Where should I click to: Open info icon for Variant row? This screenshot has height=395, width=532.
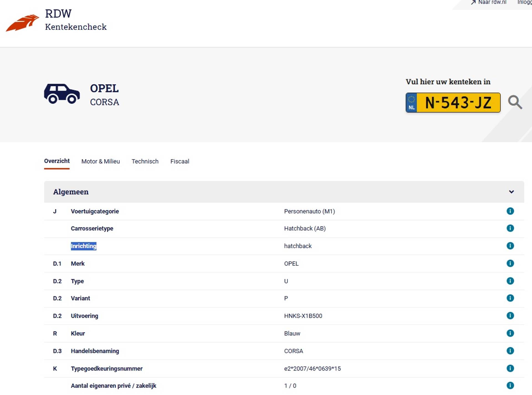click(510, 298)
